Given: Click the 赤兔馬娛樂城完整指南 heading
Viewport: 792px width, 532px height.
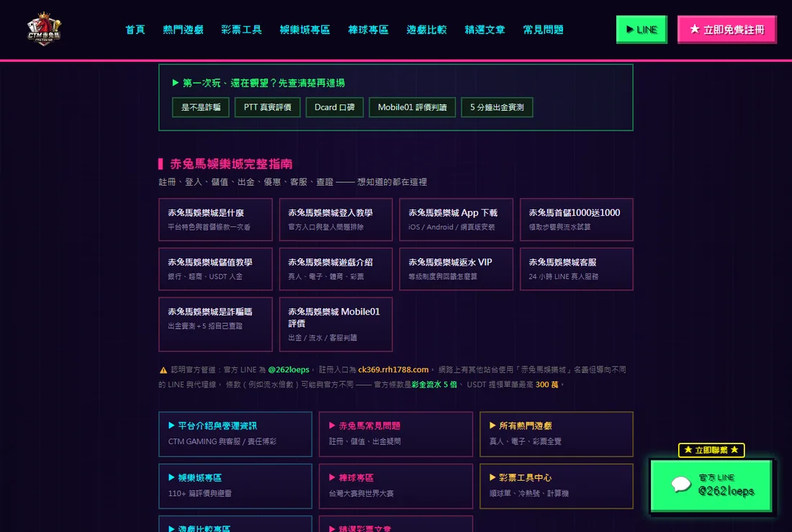Looking at the screenshot, I should click(231, 163).
